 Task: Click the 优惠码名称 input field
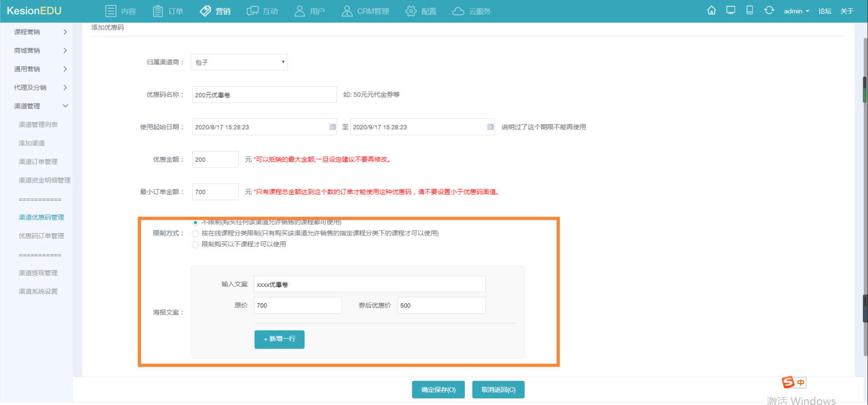click(x=264, y=95)
